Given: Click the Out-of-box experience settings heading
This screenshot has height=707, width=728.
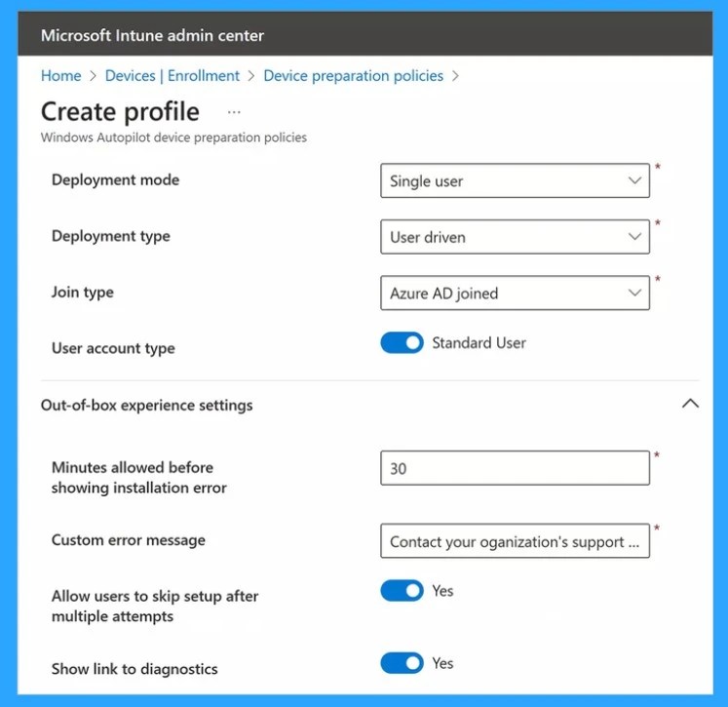Looking at the screenshot, I should [147, 405].
